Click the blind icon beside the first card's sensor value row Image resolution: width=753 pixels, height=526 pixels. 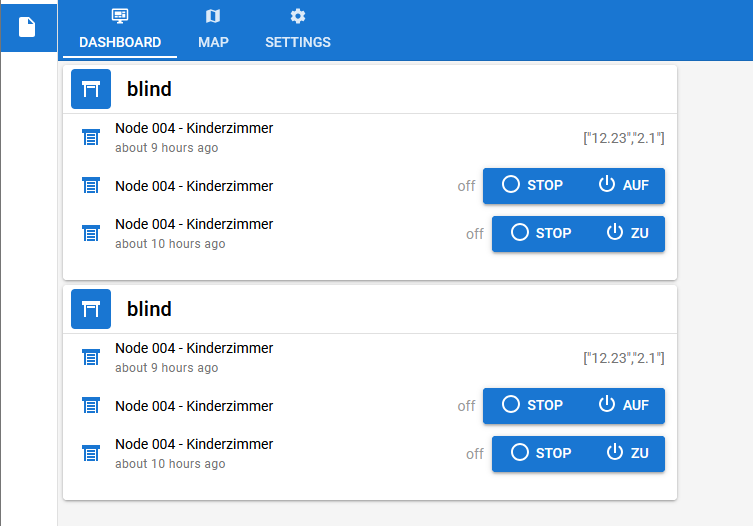(x=91, y=138)
